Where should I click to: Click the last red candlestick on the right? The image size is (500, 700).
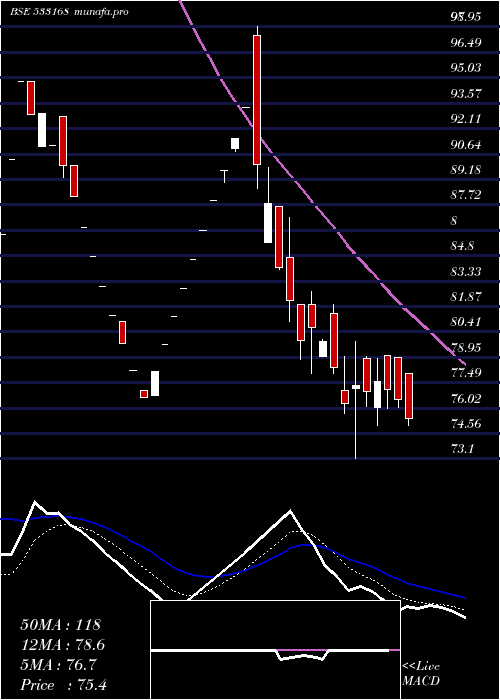(x=409, y=396)
